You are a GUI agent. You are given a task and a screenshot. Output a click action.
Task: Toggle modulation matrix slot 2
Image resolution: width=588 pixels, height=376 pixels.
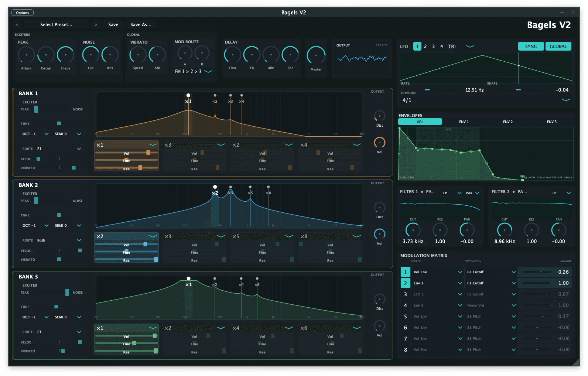point(405,283)
